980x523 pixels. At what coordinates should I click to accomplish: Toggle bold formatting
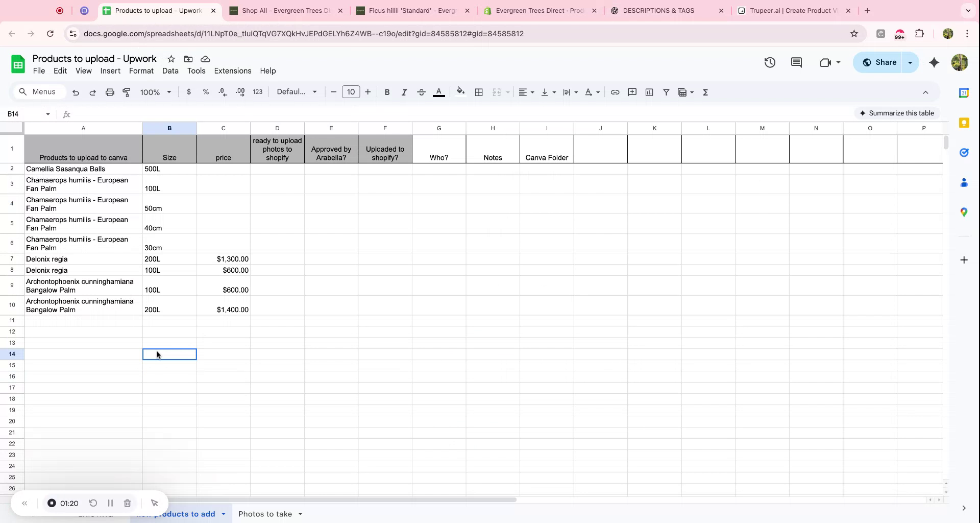[x=387, y=92]
